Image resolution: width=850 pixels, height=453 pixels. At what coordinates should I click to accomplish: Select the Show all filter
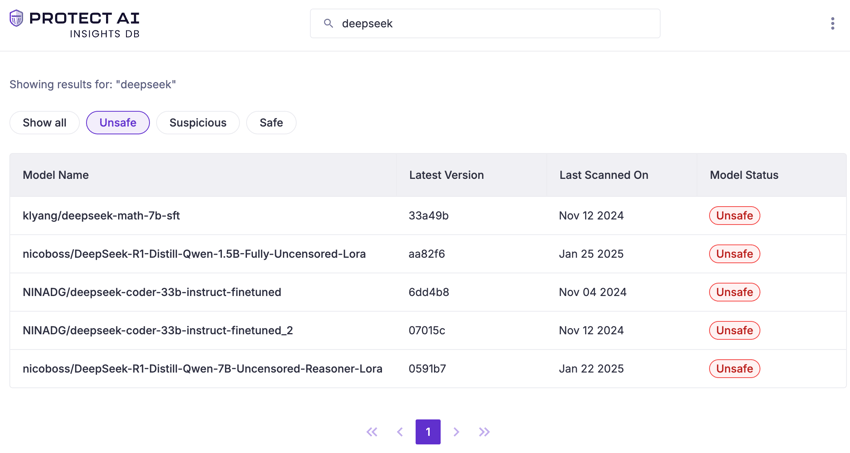click(44, 122)
